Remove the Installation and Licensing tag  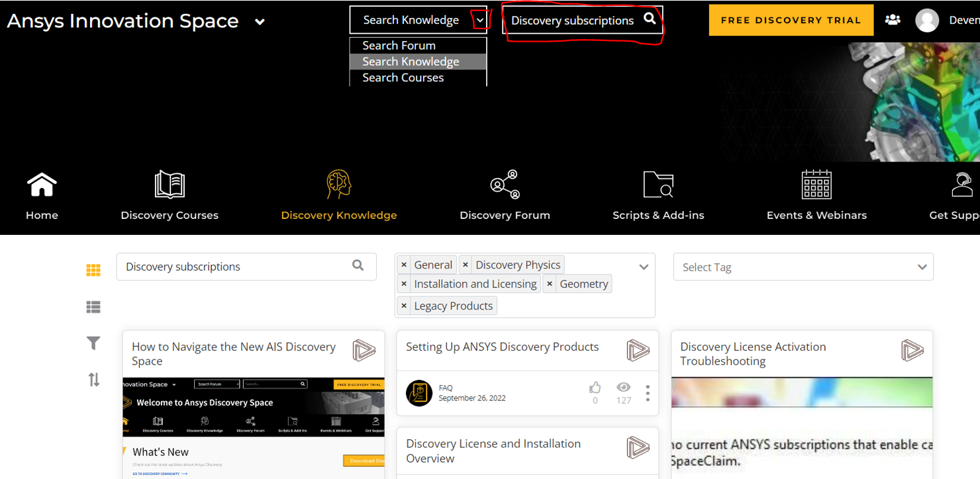click(x=404, y=284)
